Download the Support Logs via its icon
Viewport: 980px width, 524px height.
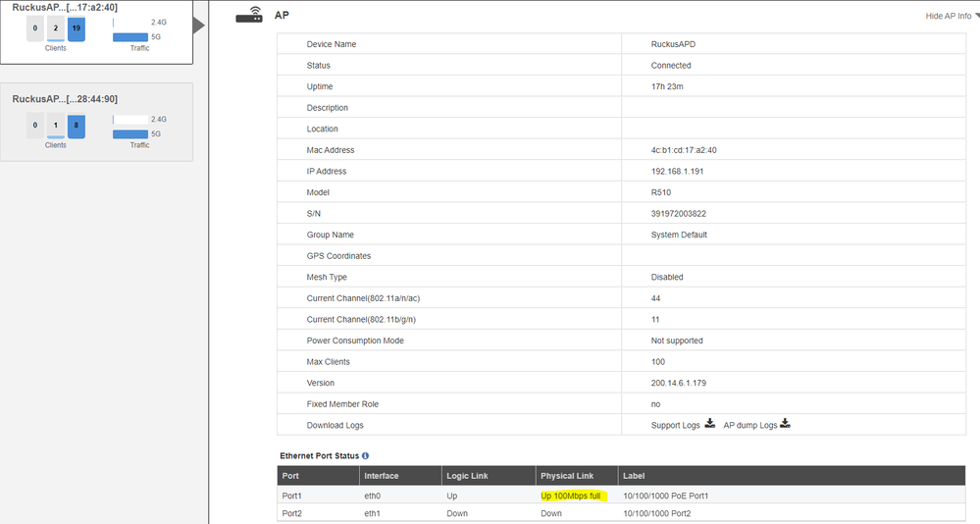click(x=710, y=425)
